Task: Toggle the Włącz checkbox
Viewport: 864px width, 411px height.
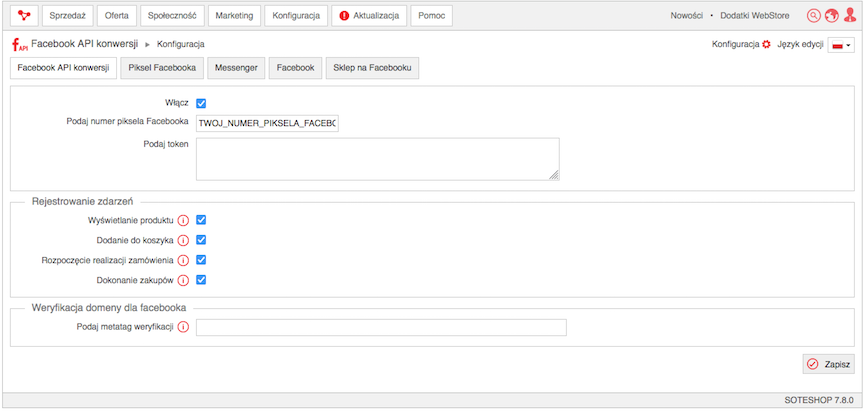Action: (201, 103)
